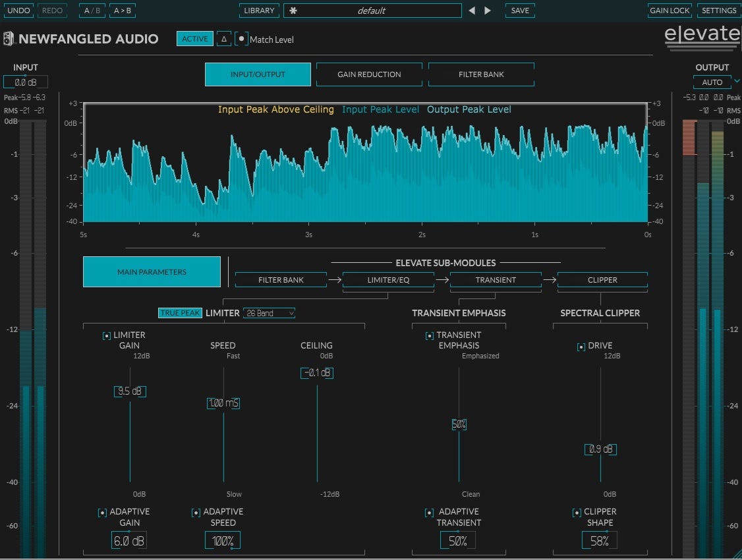Toggle Adaptive Speed enable dot
This screenshot has width=742, height=560.
(x=196, y=513)
